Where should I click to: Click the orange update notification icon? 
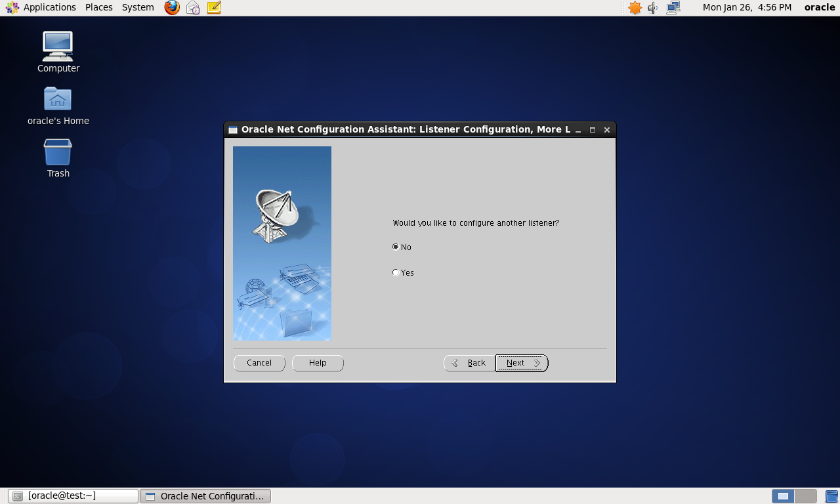pos(635,8)
